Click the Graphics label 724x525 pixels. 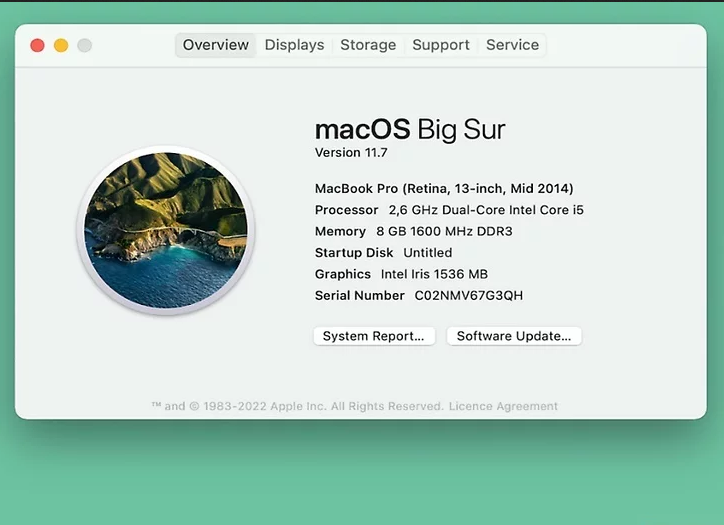click(x=343, y=274)
